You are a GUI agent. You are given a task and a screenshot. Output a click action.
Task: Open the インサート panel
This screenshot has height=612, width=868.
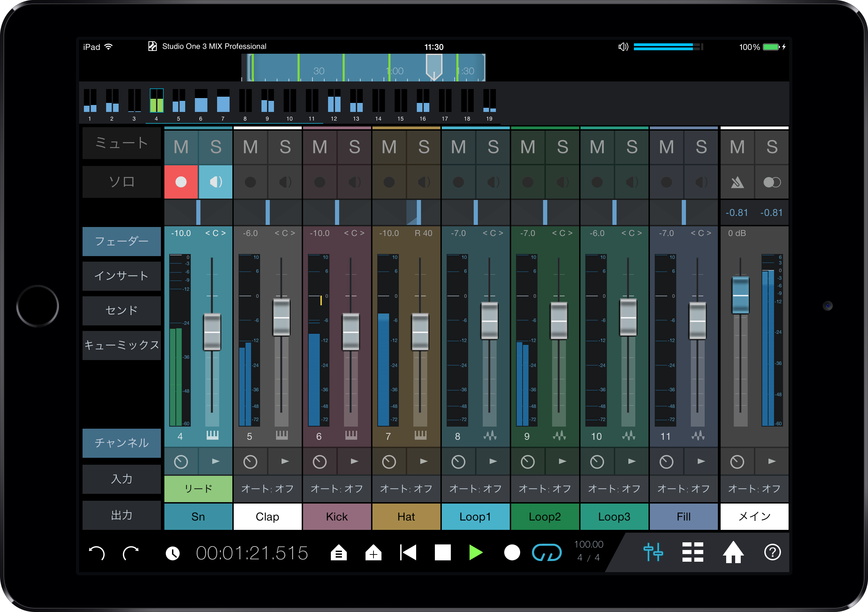[122, 276]
